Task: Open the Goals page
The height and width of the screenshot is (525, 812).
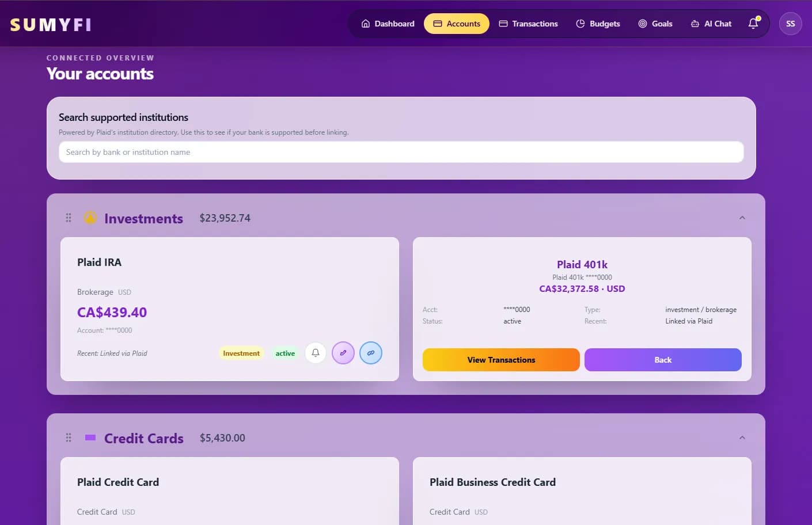Action: click(655, 24)
